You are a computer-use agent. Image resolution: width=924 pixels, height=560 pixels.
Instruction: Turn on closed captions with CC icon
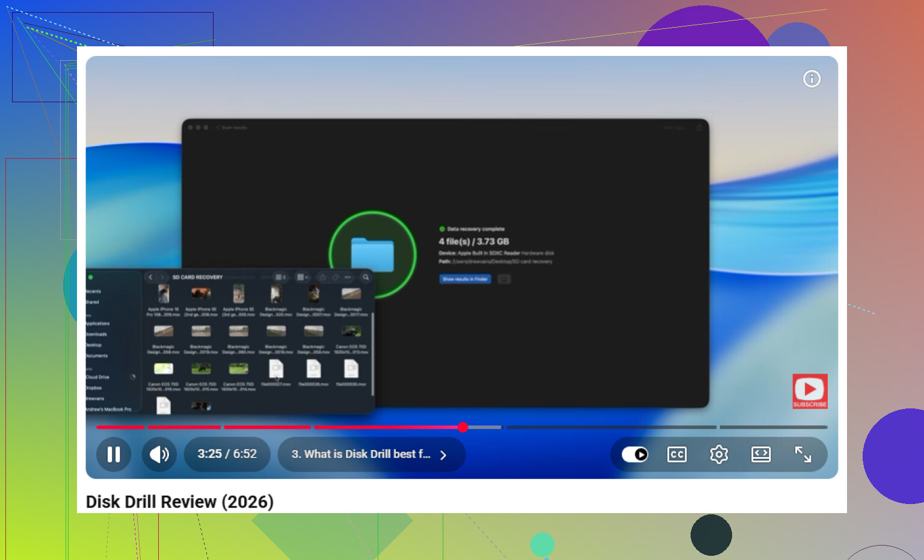coord(677,454)
